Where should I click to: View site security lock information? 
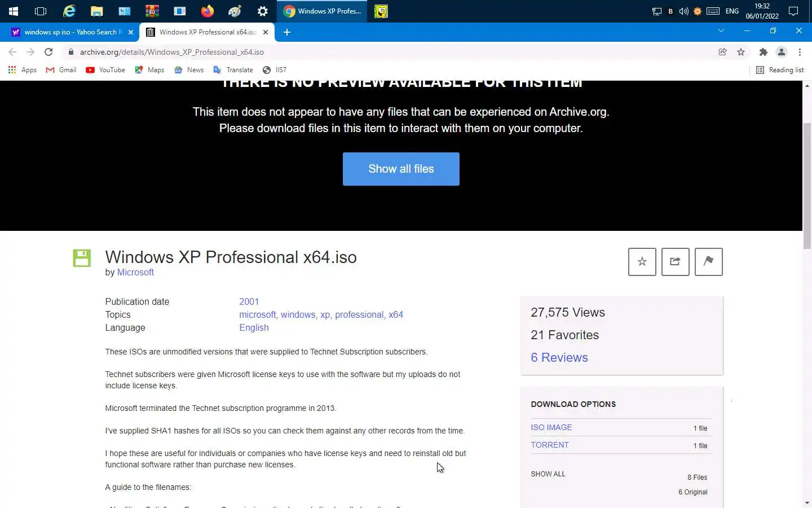pyautogui.click(x=71, y=52)
